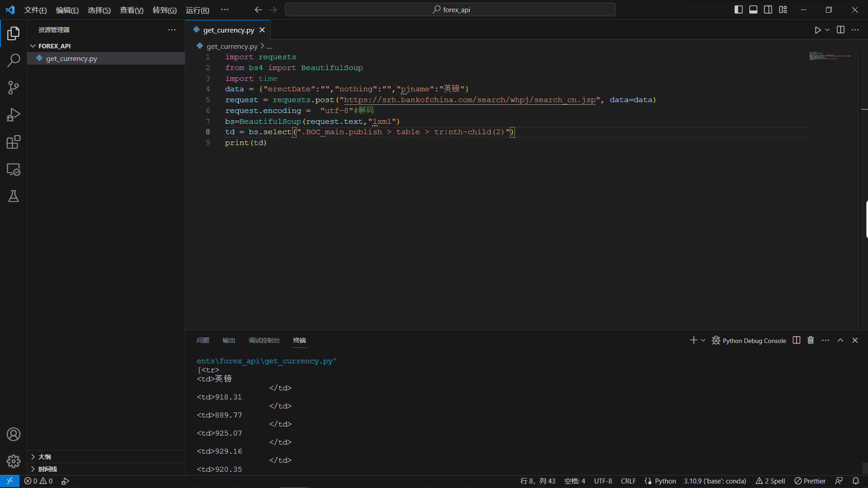Open the Extensions view

point(14,142)
